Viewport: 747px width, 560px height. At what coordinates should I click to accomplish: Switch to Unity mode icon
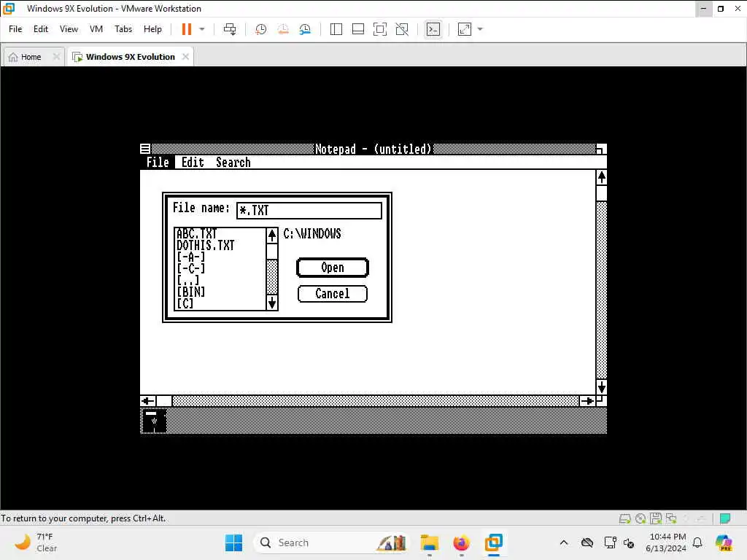402,29
